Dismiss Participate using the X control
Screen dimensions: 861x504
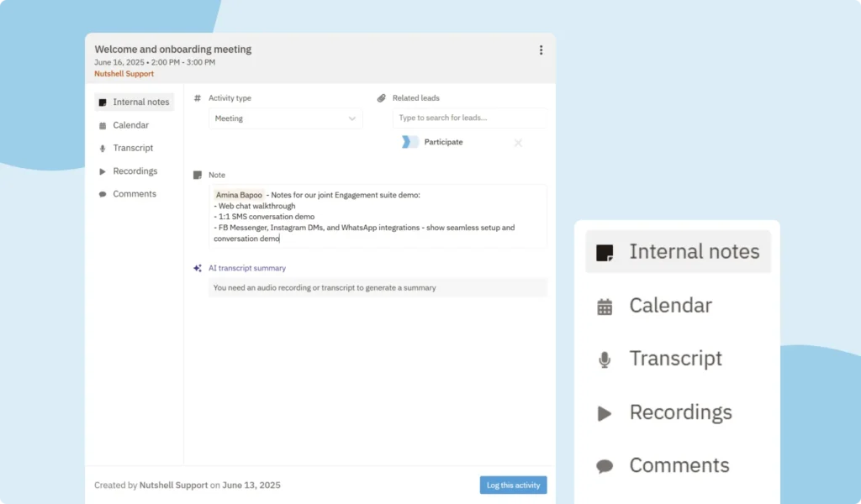518,143
